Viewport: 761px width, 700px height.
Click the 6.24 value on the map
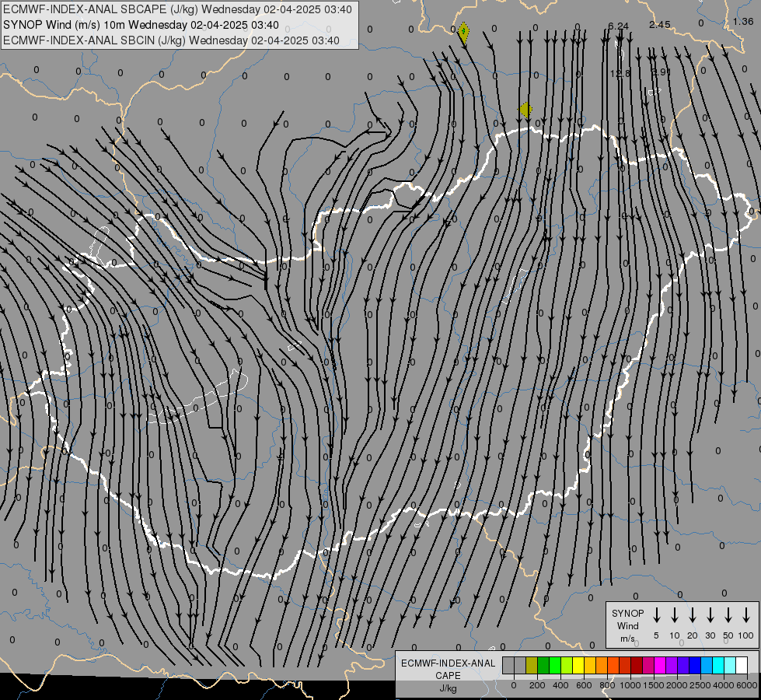pos(618,26)
